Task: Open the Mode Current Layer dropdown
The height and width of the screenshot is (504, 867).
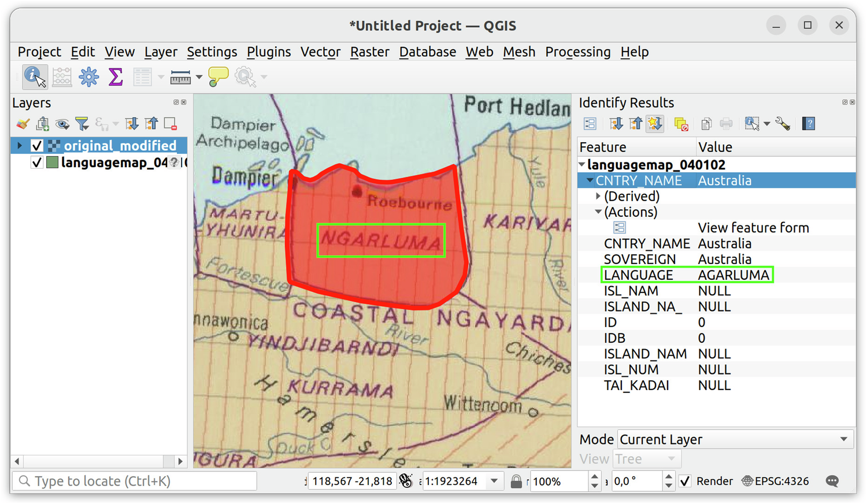Action: [735, 440]
